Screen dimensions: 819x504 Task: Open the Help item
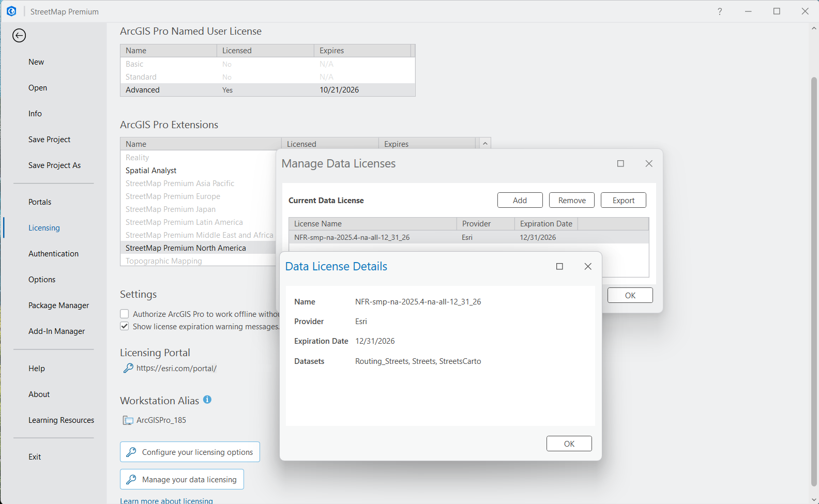pyautogui.click(x=37, y=369)
